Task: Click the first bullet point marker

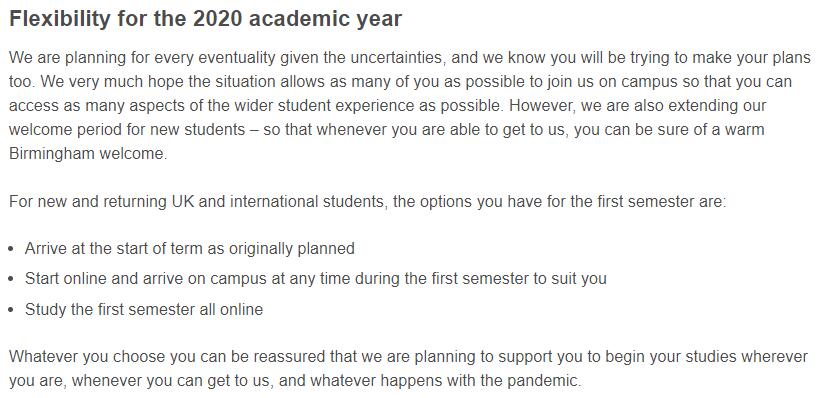Action: (12, 249)
